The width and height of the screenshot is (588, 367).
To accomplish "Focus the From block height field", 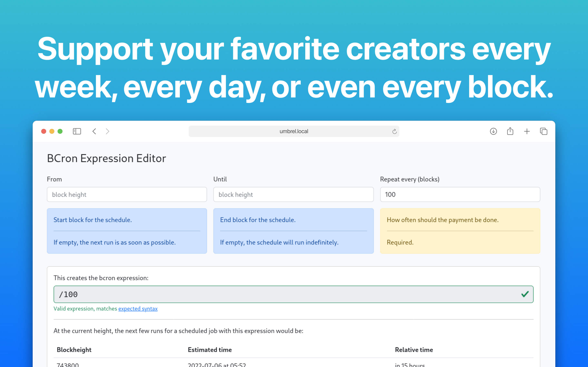I will pos(127,195).
